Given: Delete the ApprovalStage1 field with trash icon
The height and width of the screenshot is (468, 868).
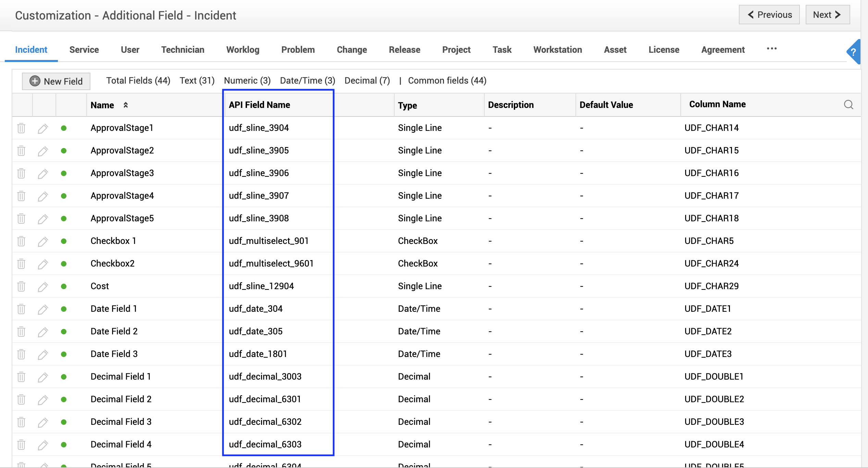Looking at the screenshot, I should coord(21,128).
